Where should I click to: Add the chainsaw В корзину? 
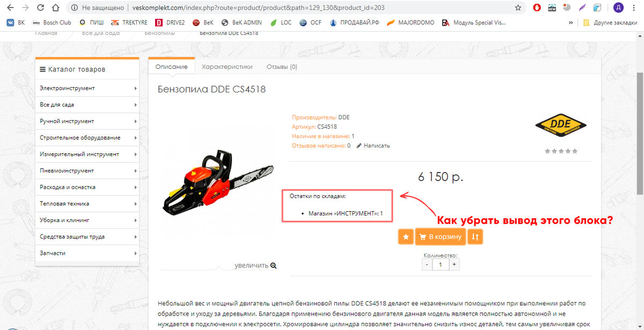coord(440,236)
